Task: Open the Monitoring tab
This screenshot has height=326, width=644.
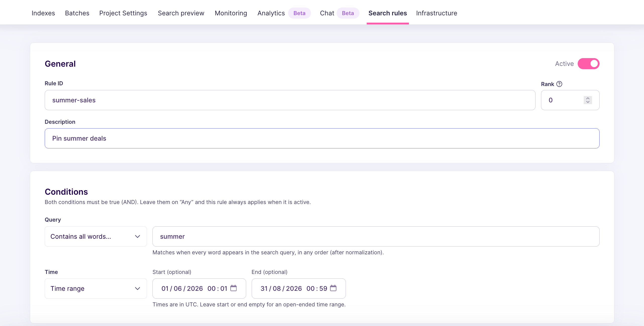Action: [231, 13]
